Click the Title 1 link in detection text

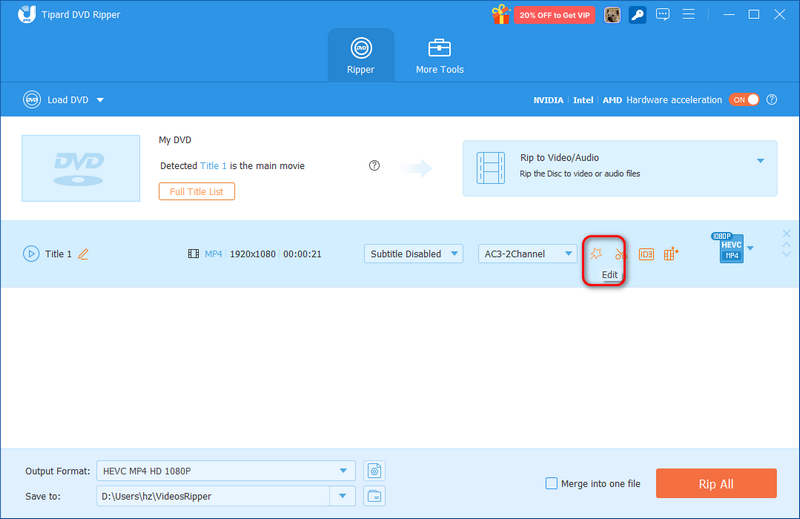tap(213, 166)
